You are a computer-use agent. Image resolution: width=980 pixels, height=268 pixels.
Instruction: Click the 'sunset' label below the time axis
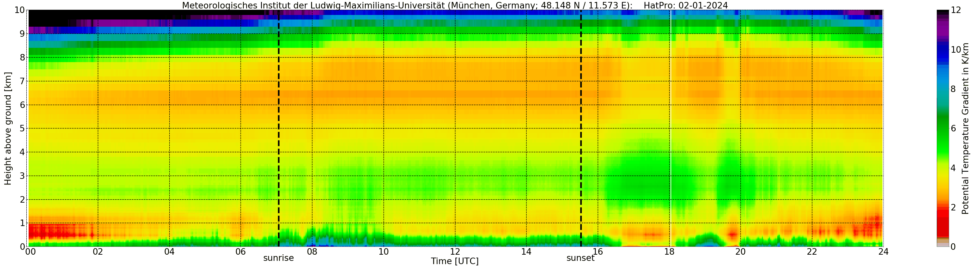pyautogui.click(x=581, y=258)
